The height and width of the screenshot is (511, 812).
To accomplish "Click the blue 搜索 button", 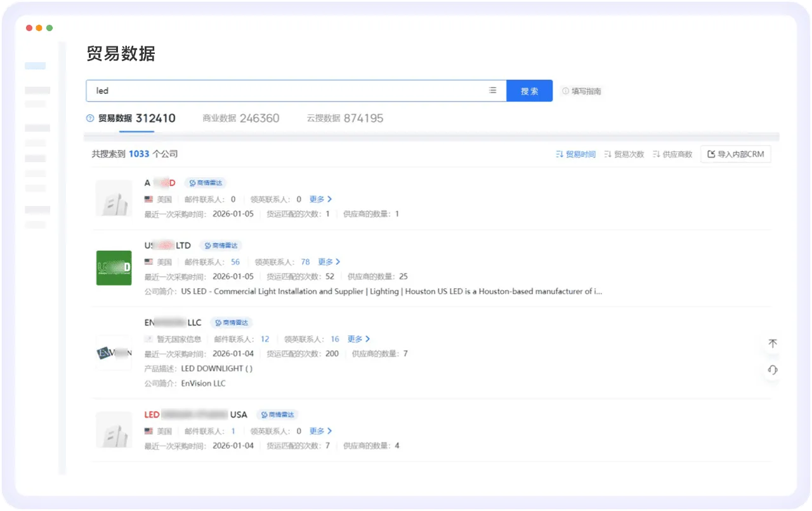I will click(x=530, y=91).
